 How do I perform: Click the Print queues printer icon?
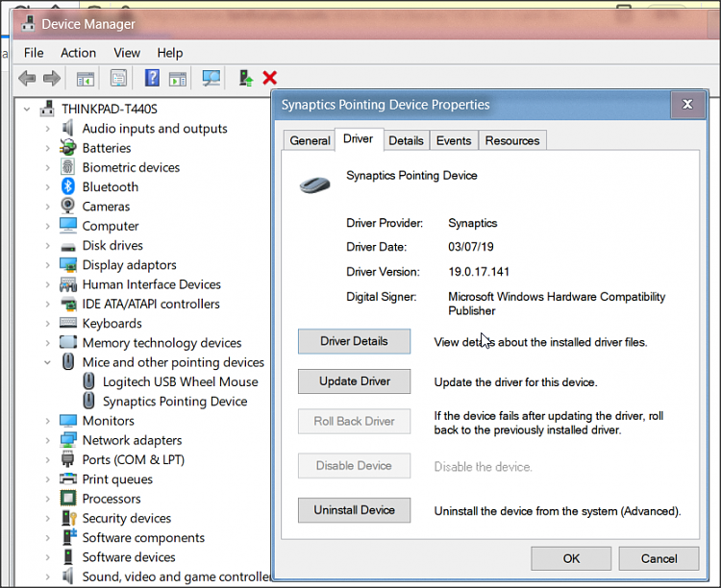[68, 479]
